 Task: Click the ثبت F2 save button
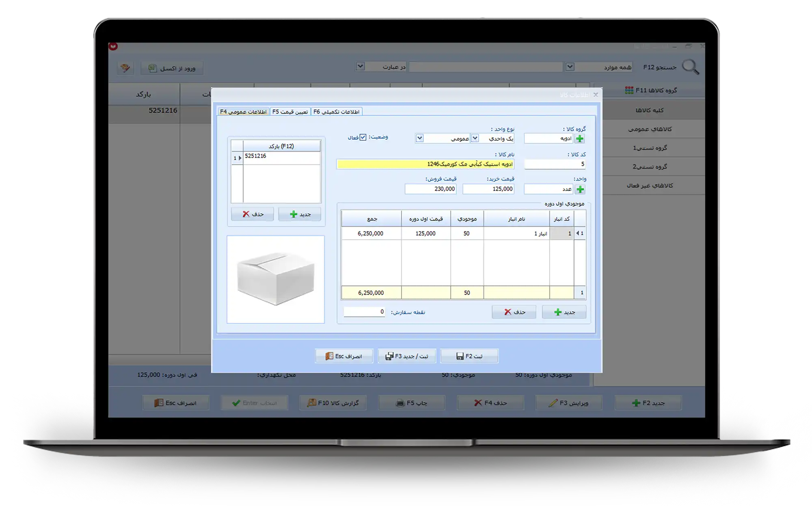click(x=469, y=356)
